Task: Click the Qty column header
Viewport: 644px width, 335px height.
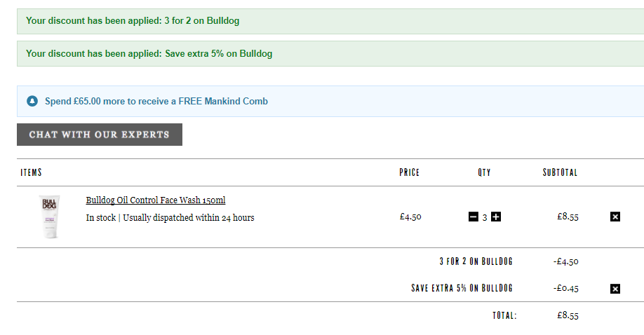Action: tap(484, 172)
